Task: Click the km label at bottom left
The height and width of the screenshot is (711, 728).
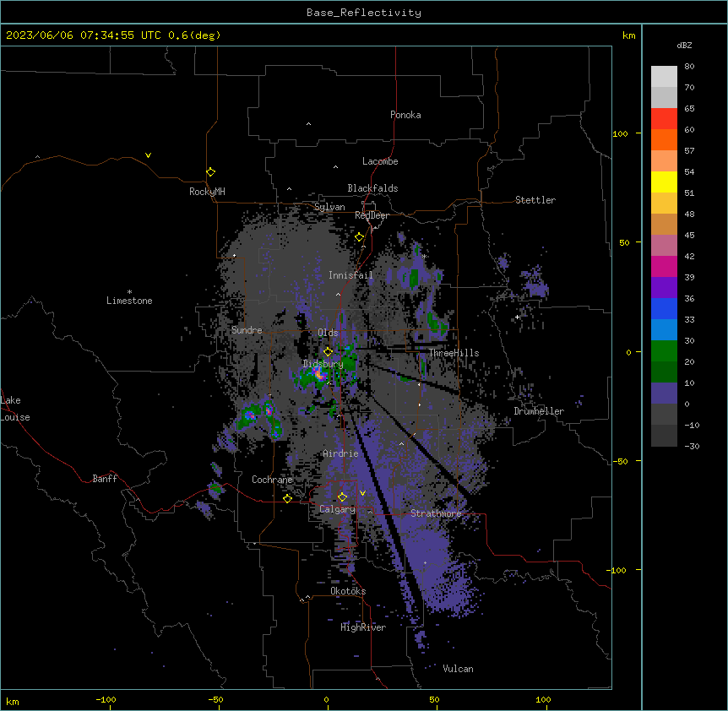Action: [x=13, y=701]
